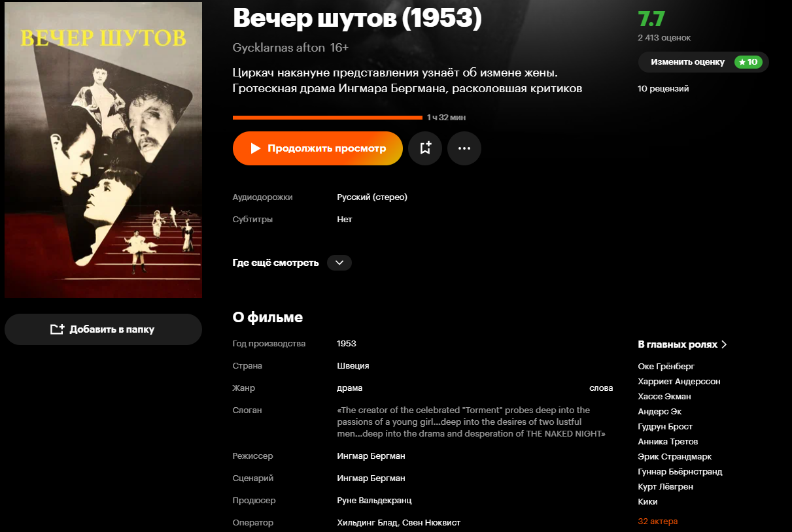This screenshot has width=792, height=532.
Task: Select actor Гуннар Бьёрнстранд
Action: click(680, 472)
